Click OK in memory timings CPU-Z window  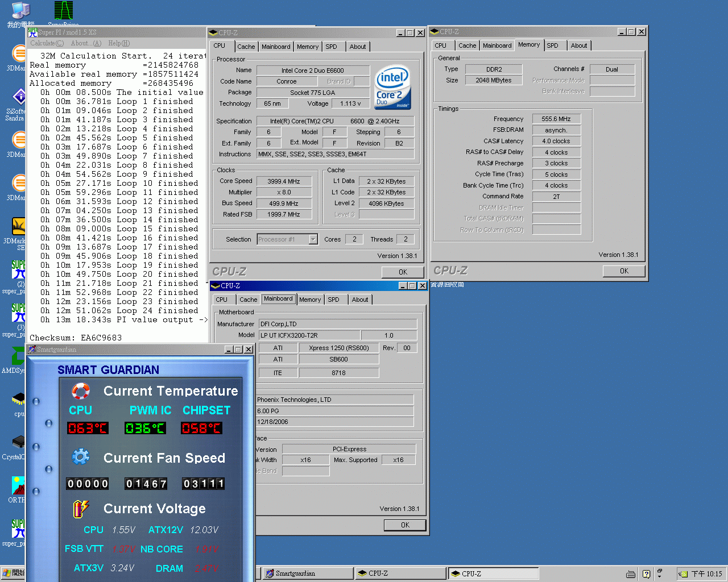pos(624,271)
